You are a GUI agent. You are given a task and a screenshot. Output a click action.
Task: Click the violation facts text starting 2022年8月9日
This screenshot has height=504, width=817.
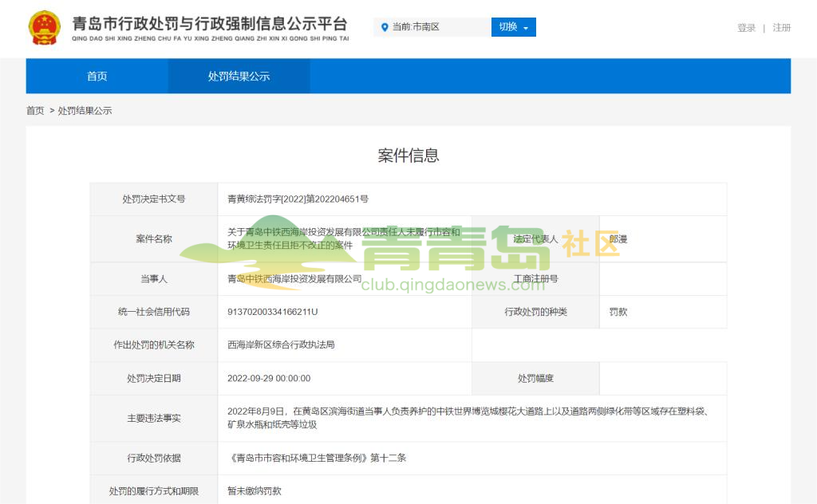468,418
